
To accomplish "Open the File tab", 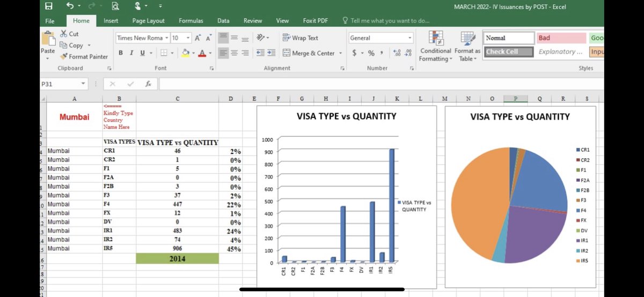I will pos(50,21).
